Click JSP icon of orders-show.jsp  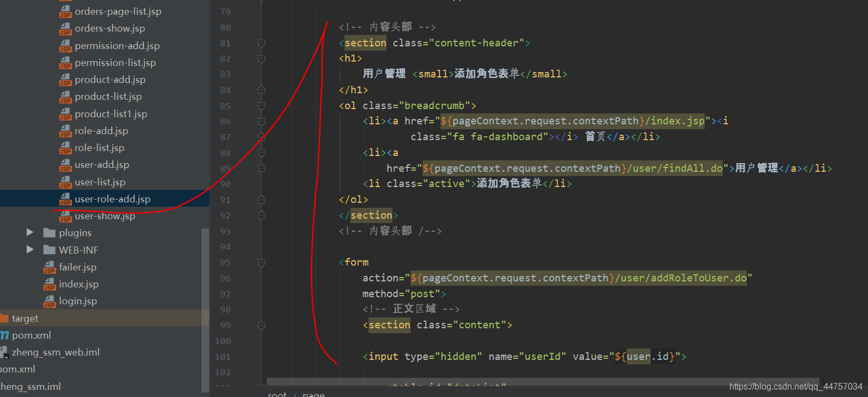click(x=66, y=29)
